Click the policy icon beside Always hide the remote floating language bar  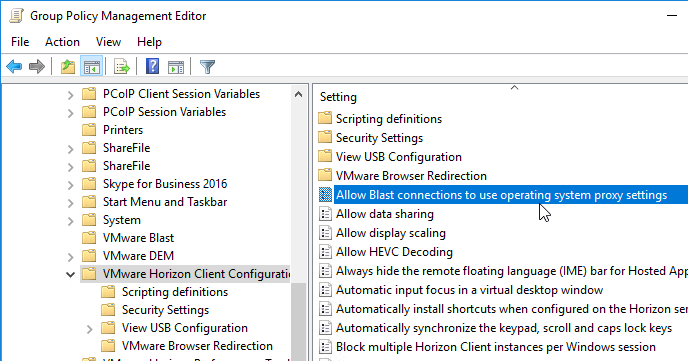[325, 271]
